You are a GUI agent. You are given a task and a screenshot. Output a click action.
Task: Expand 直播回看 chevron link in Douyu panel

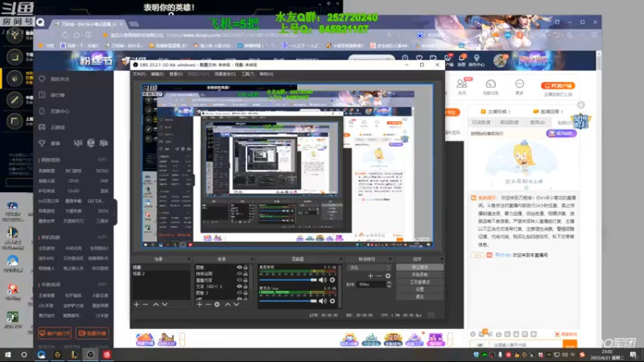[548, 111]
